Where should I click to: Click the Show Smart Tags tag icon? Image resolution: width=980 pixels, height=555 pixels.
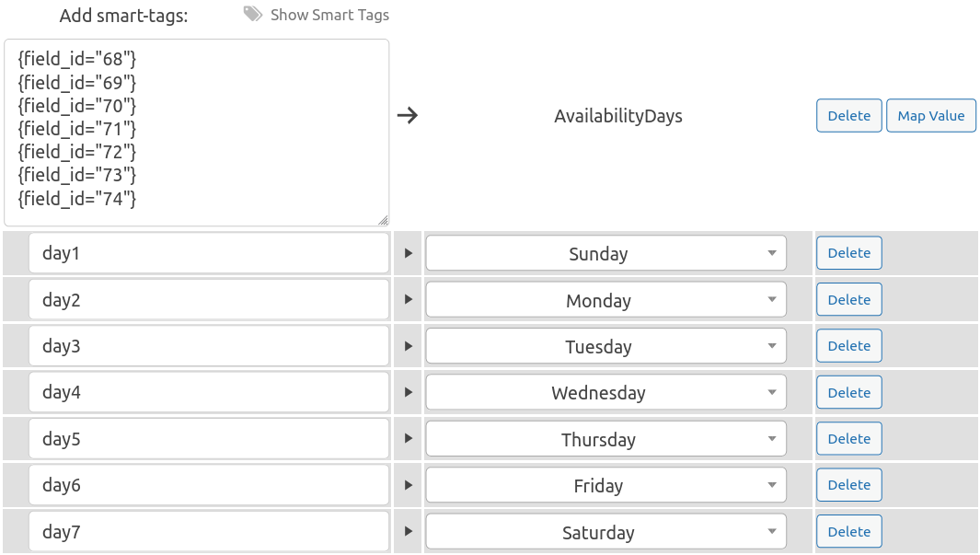point(253,14)
